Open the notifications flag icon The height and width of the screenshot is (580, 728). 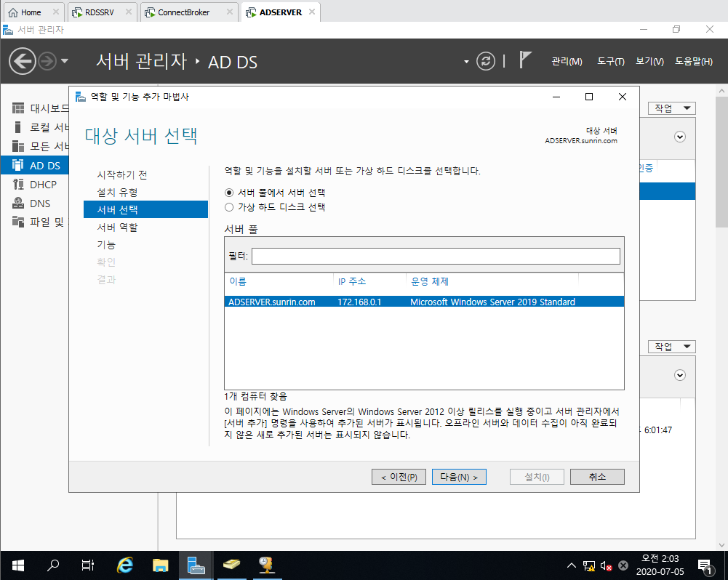point(524,60)
